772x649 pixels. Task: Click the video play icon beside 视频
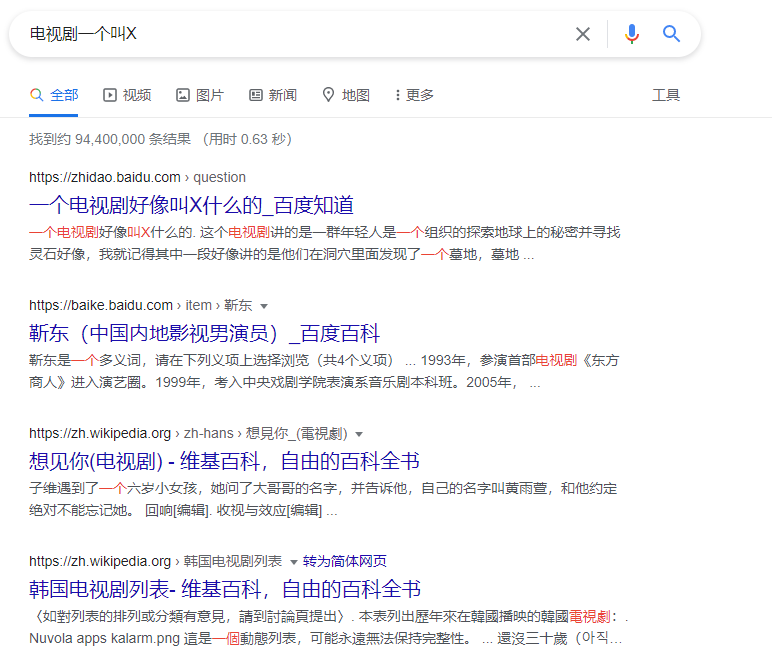(110, 95)
